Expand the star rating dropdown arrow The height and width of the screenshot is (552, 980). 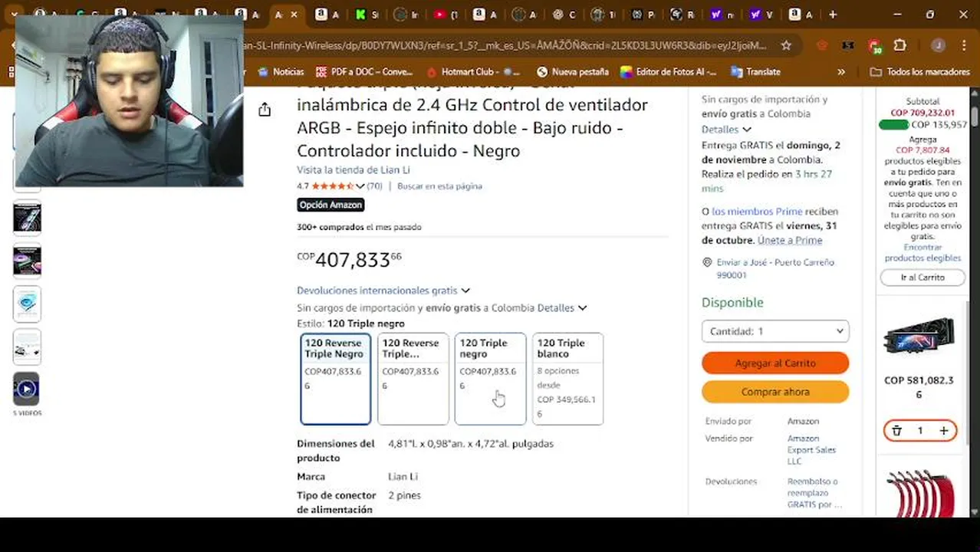pos(360,186)
